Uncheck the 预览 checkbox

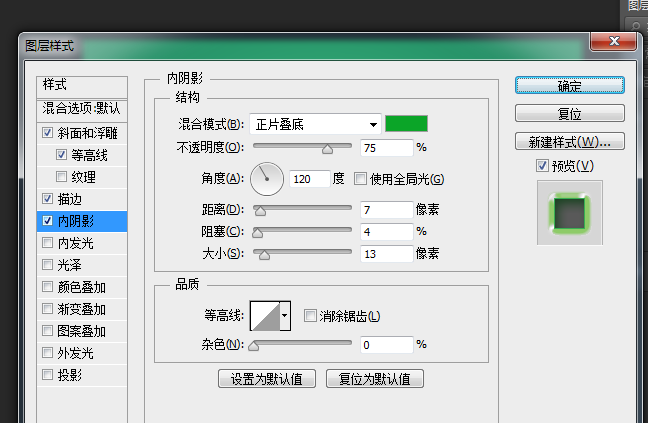542,166
